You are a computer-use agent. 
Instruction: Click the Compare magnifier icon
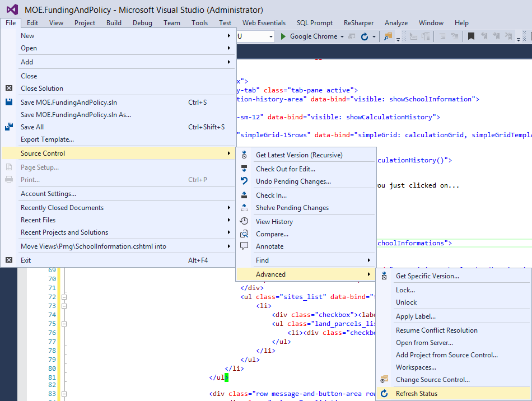pos(244,234)
